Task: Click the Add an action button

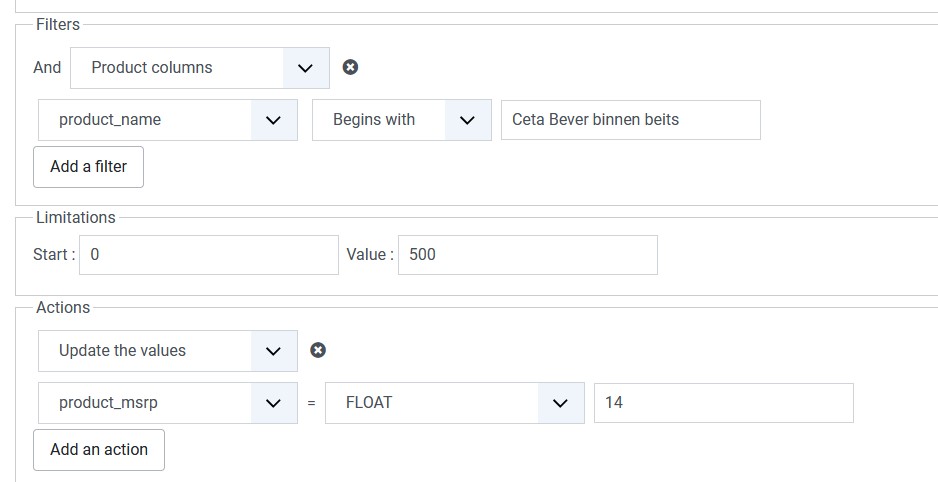Action: click(99, 450)
